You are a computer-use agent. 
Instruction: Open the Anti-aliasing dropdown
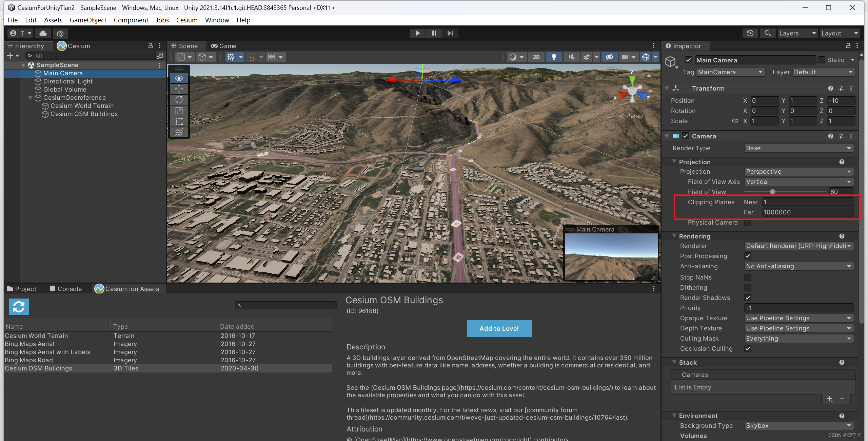798,266
